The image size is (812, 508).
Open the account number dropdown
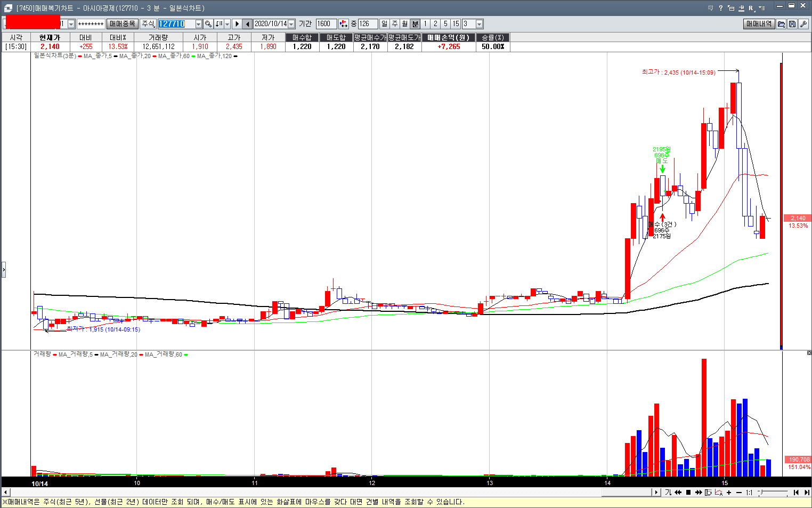click(x=71, y=24)
